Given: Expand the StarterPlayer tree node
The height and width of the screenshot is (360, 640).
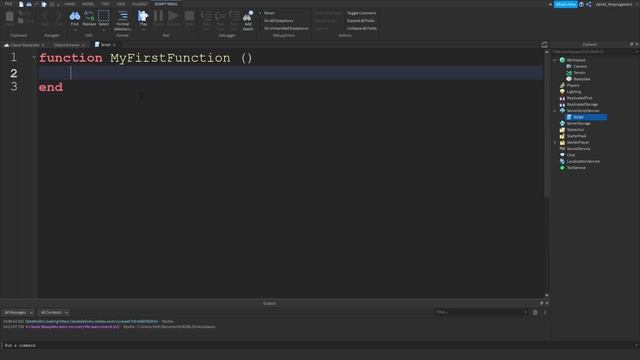Looking at the screenshot, I should [555, 142].
